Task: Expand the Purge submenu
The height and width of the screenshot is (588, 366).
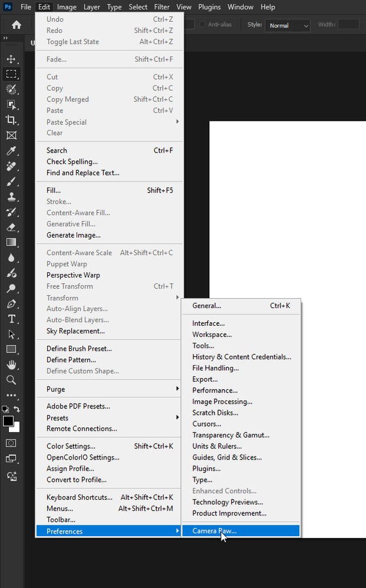Action: [110, 389]
